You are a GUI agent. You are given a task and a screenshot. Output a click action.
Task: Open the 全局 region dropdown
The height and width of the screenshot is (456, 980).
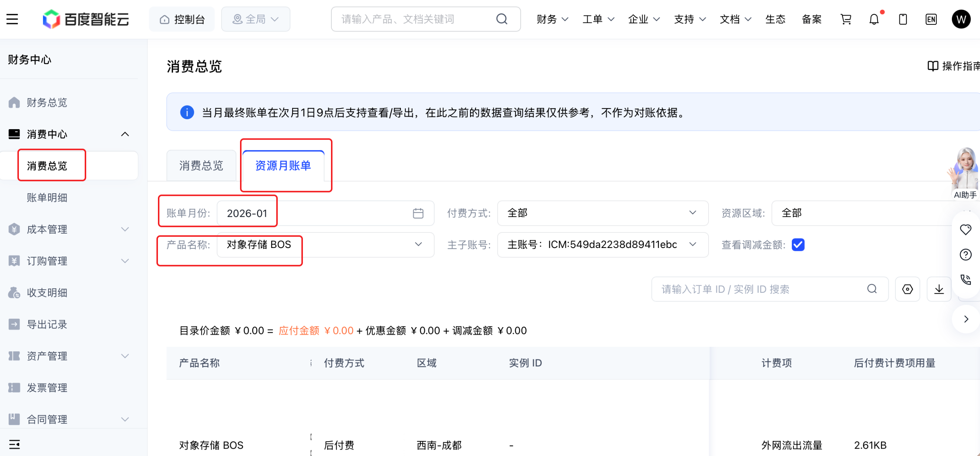(x=256, y=19)
